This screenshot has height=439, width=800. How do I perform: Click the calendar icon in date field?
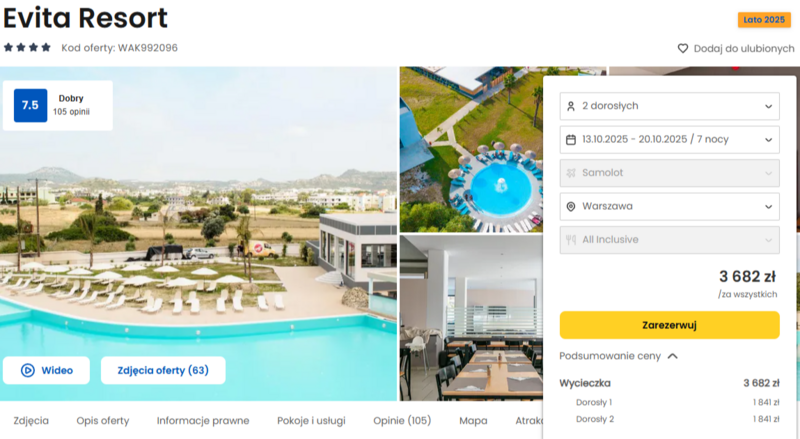(x=571, y=139)
